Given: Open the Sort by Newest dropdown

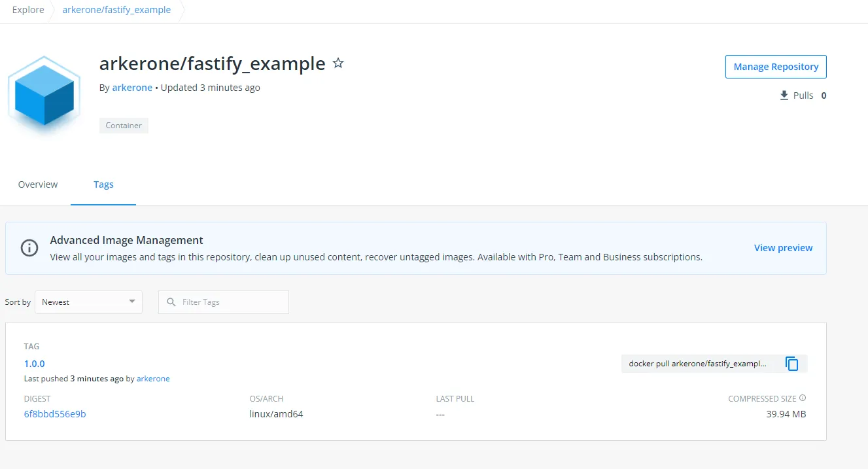Looking at the screenshot, I should click(x=88, y=302).
